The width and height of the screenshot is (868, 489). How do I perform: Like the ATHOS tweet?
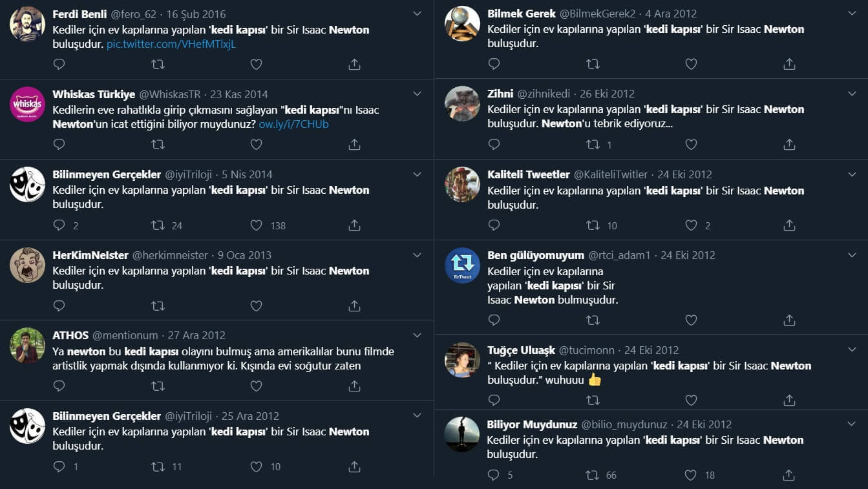pyautogui.click(x=256, y=386)
